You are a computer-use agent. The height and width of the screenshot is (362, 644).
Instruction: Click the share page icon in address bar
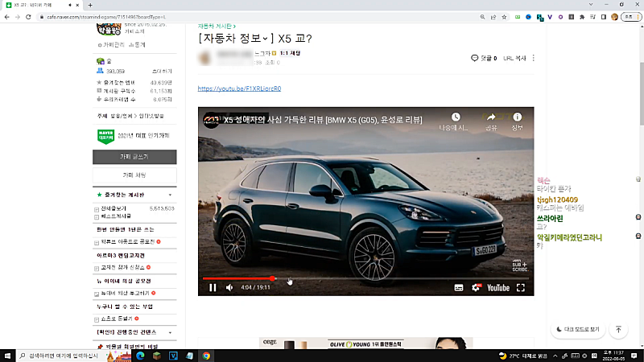(493, 17)
